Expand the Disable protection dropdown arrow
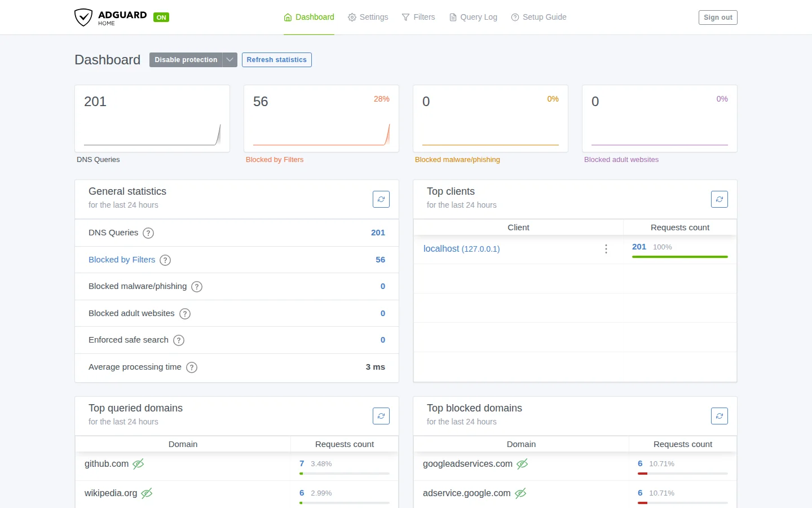This screenshot has width=812, height=508. [x=230, y=60]
